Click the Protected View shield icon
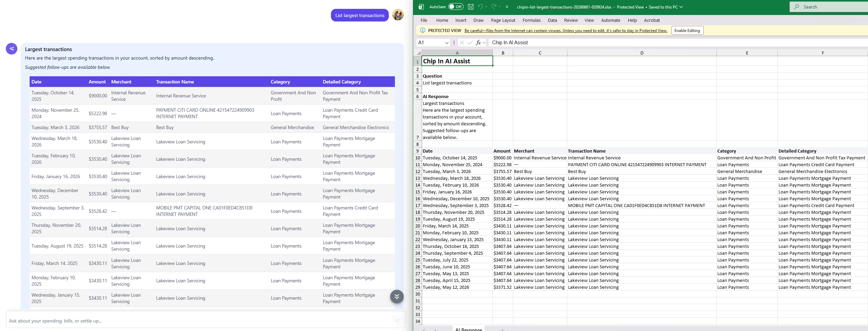 pyautogui.click(x=423, y=30)
